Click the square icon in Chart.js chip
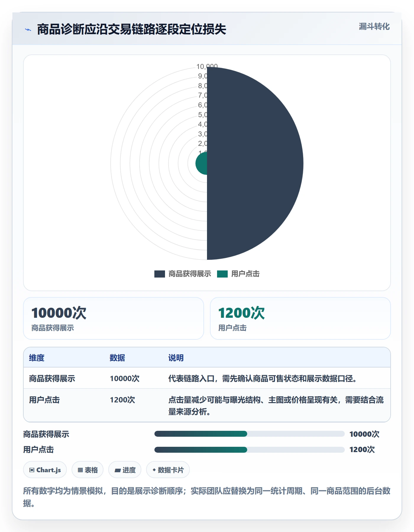Image resolution: width=414 pixels, height=532 pixels. (x=32, y=470)
